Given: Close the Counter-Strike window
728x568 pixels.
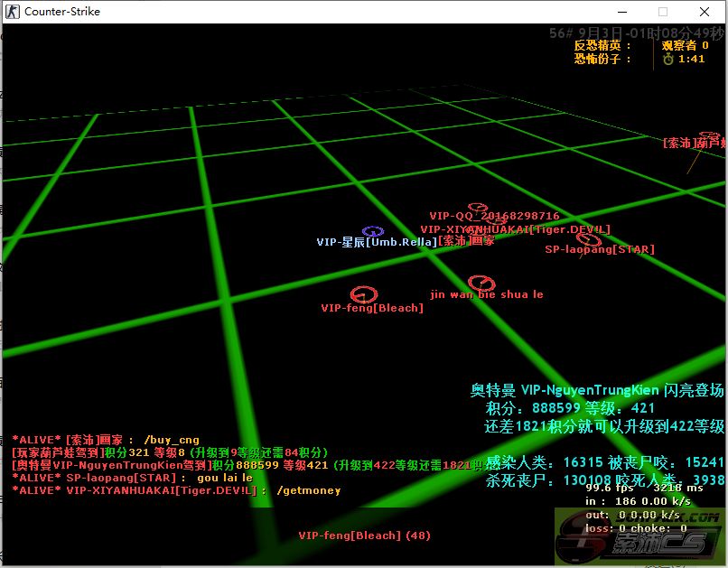Looking at the screenshot, I should click(x=705, y=12).
